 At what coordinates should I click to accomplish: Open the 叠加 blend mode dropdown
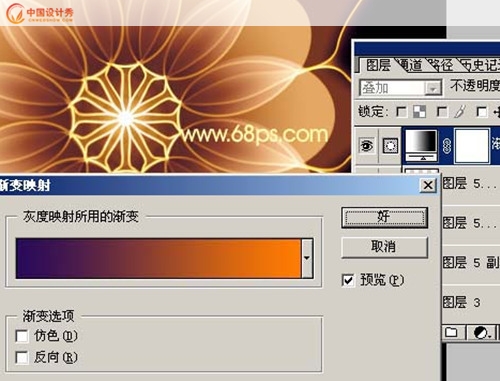pos(433,89)
